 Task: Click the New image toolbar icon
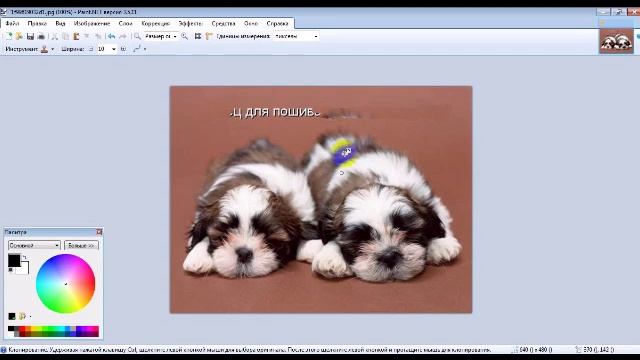pyautogui.click(x=8, y=36)
